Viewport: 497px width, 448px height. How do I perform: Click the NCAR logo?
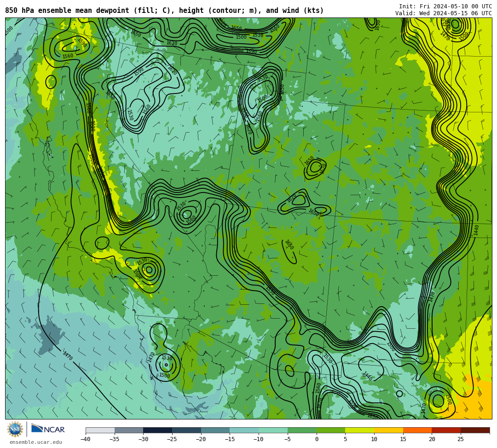[48, 429]
